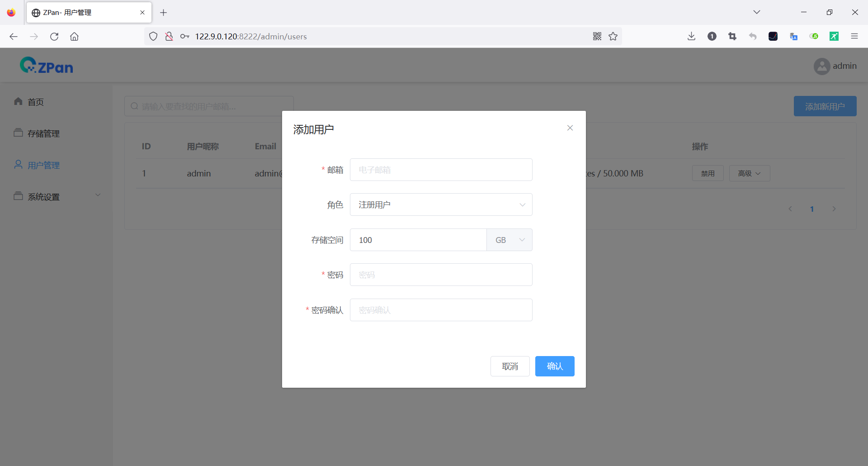Click the 存储空间 value field showing 100

pos(418,240)
